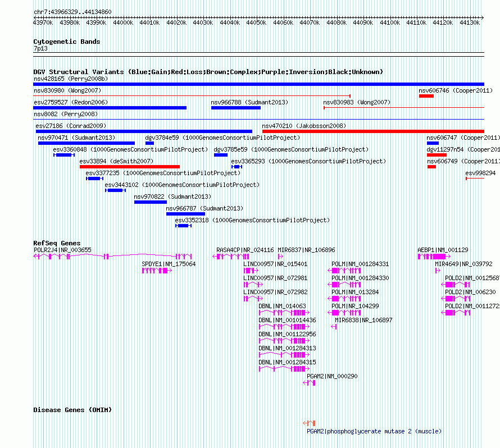Select the Cytogenetic Bands track title

coord(67,42)
